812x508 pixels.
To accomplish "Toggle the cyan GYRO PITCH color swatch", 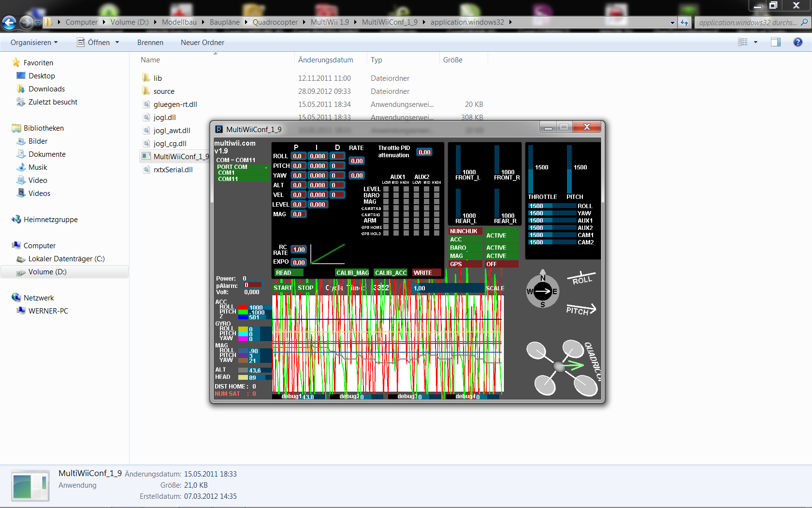I will pos(243,334).
